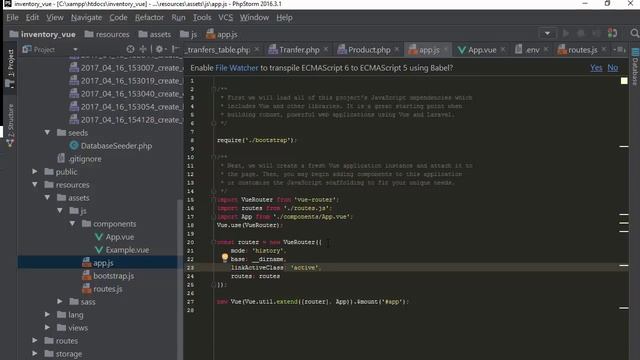Expand the views folder
This screenshot has width=640, height=360.
47,327
